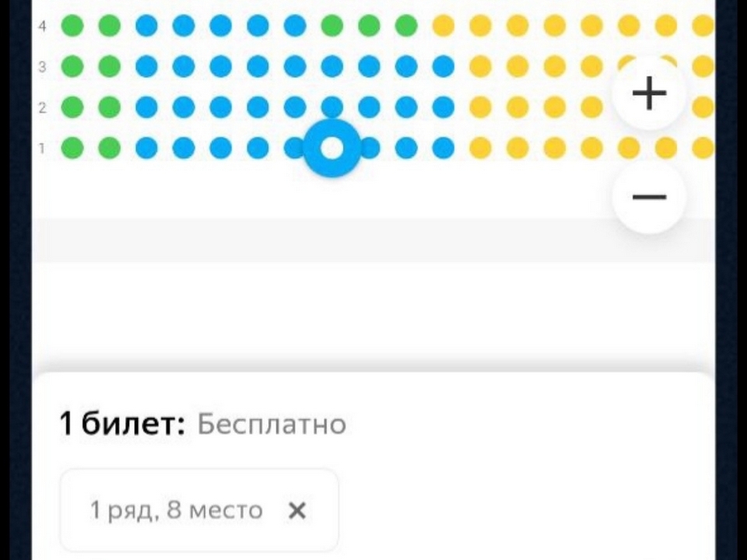The image size is (747, 560).
Task: Choose the first yellow seat in row 1
Action: pos(480,147)
